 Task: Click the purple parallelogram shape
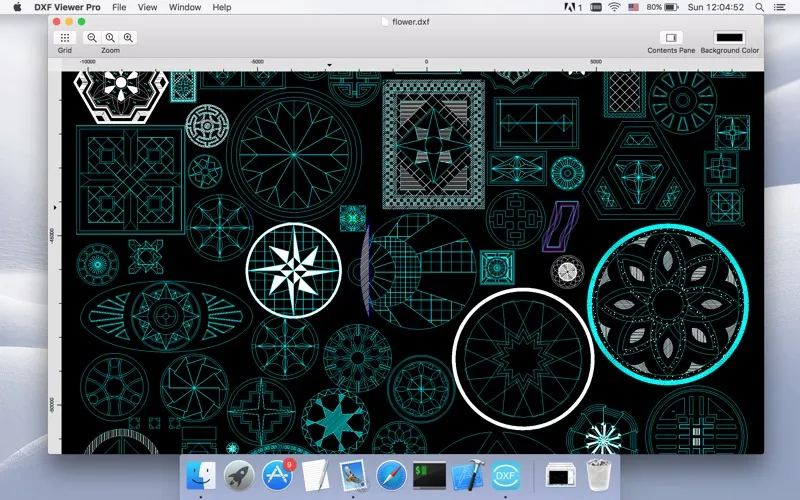coord(560,227)
